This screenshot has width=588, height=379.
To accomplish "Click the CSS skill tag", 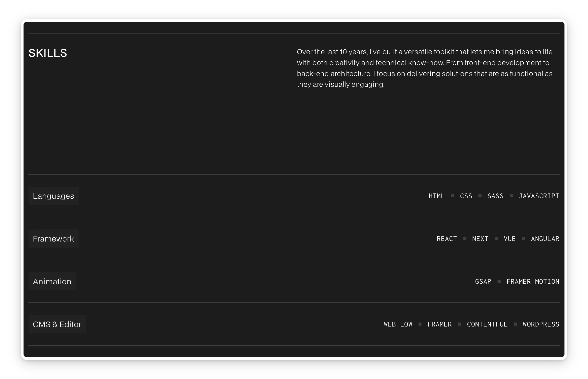I will pos(466,196).
